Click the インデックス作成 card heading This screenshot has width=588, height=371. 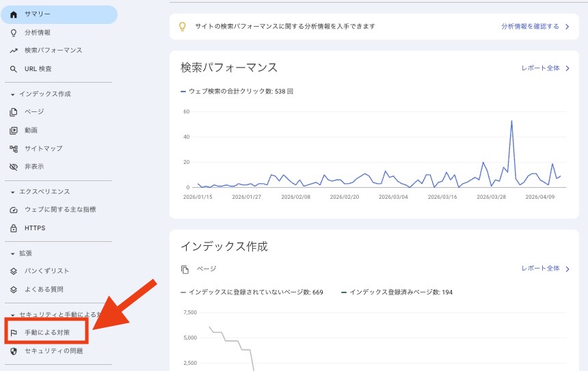(x=224, y=247)
